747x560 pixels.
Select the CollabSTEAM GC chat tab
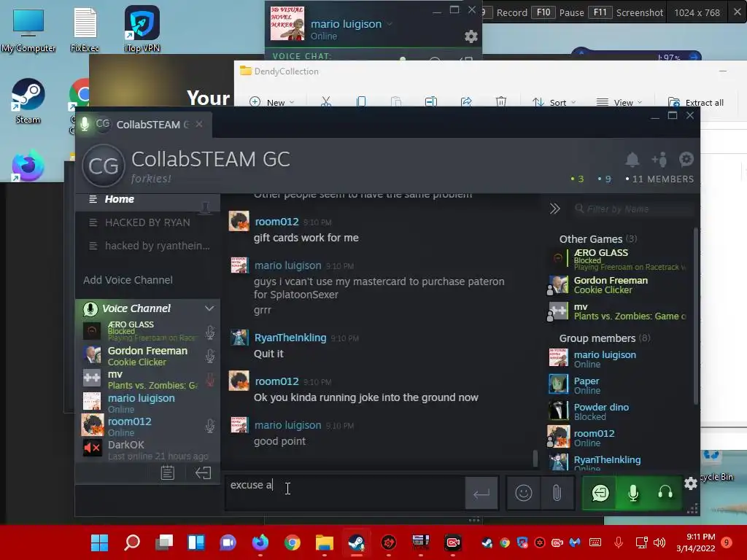[x=143, y=124]
